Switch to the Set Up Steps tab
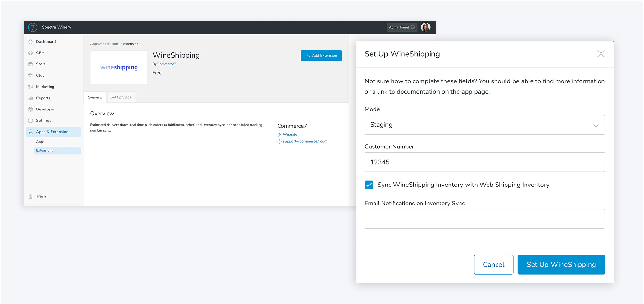The width and height of the screenshot is (644, 304). tap(121, 97)
